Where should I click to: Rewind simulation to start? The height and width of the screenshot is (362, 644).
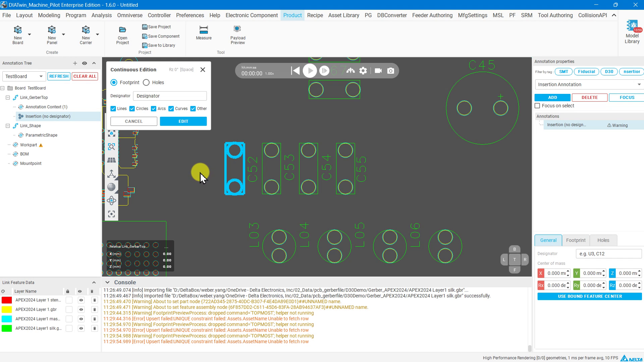click(x=295, y=71)
